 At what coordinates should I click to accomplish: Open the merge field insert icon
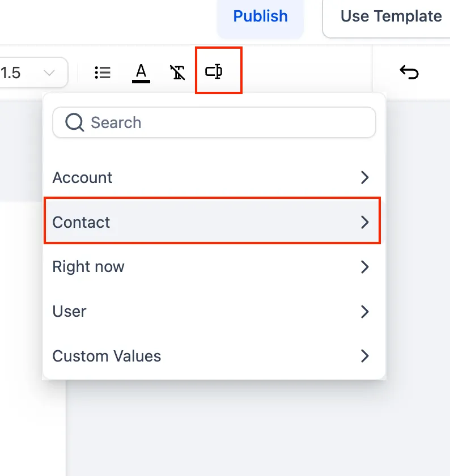tap(214, 71)
